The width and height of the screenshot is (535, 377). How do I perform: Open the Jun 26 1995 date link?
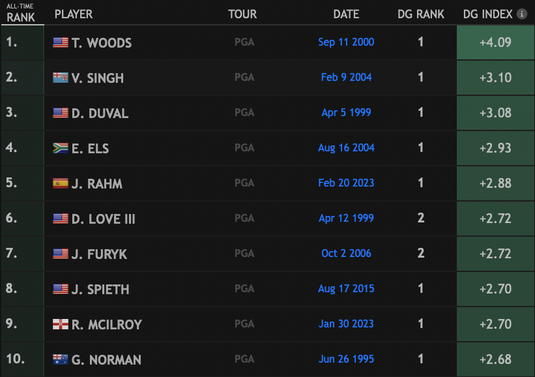(346, 359)
